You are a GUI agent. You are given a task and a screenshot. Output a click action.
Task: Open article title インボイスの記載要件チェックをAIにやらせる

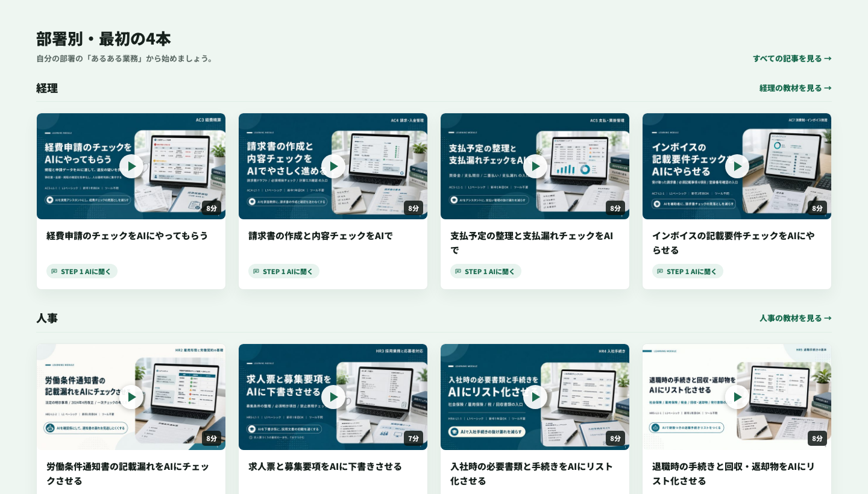(734, 243)
